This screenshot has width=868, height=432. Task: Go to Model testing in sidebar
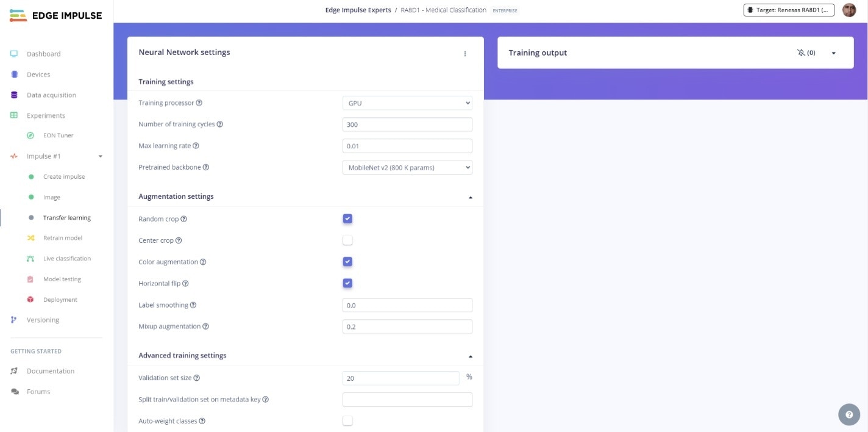click(62, 279)
